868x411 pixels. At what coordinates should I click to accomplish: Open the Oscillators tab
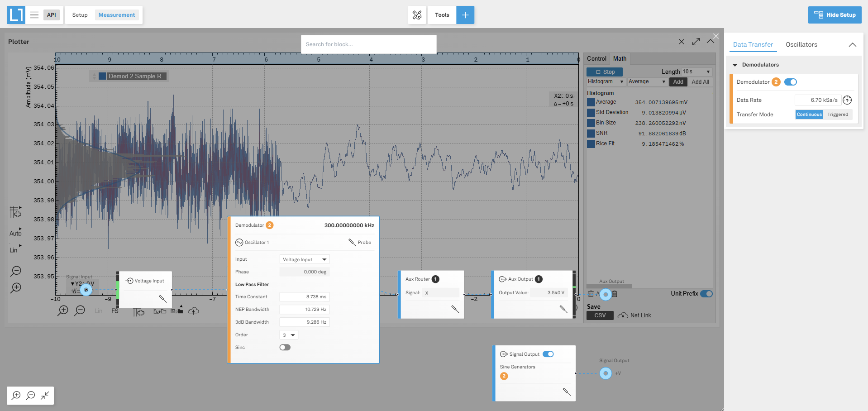tap(801, 44)
